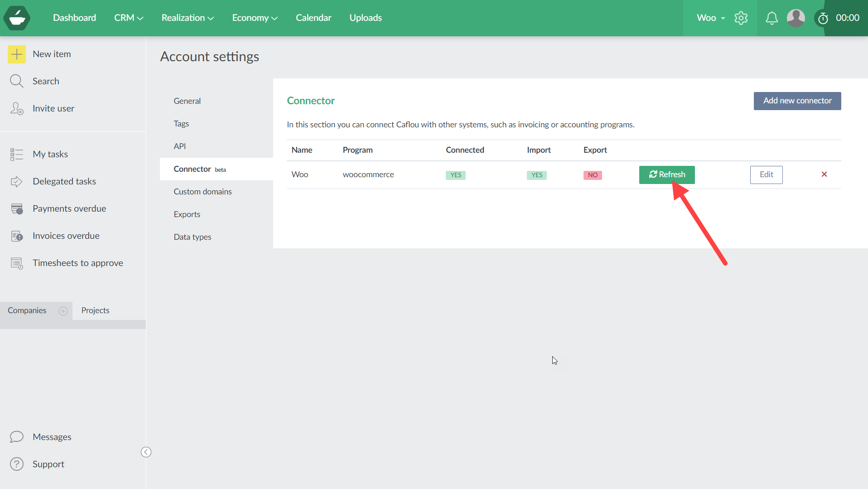
Task: Open the Economy dropdown
Action: [255, 18]
